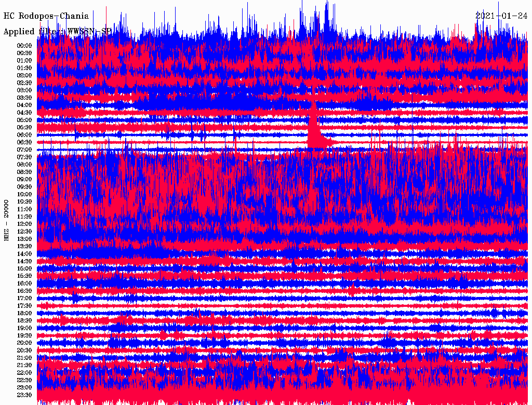Click the 07:30 time label
Viewport: 532px width, 405px height.
(x=24, y=157)
